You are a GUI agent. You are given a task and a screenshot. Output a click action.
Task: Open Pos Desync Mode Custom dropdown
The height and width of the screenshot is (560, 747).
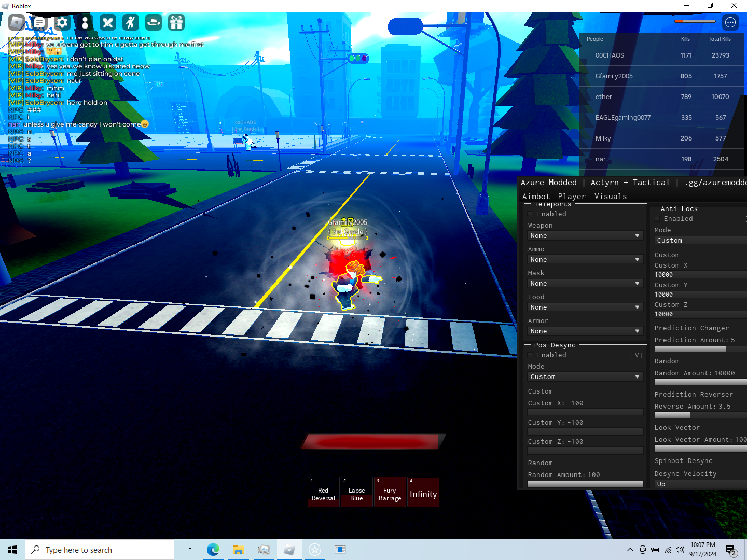coord(585,377)
